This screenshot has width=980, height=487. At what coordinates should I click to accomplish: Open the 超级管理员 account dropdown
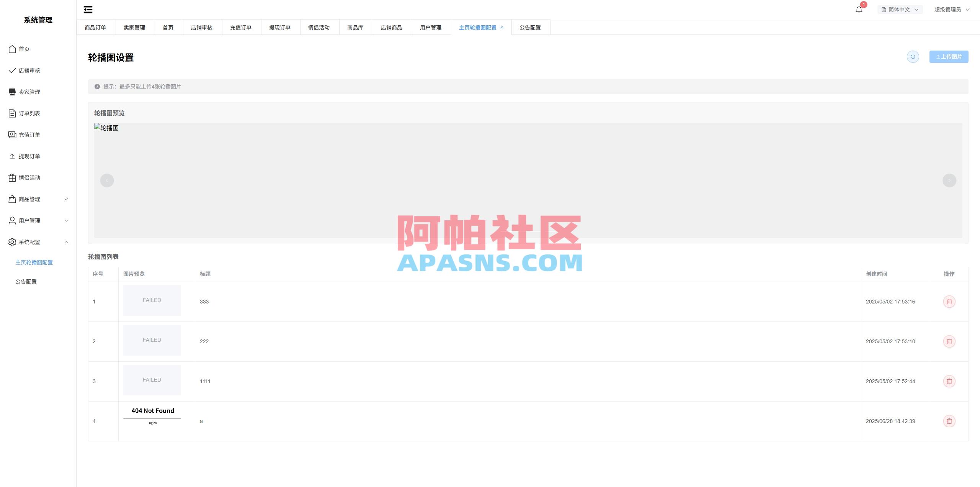[952, 9]
